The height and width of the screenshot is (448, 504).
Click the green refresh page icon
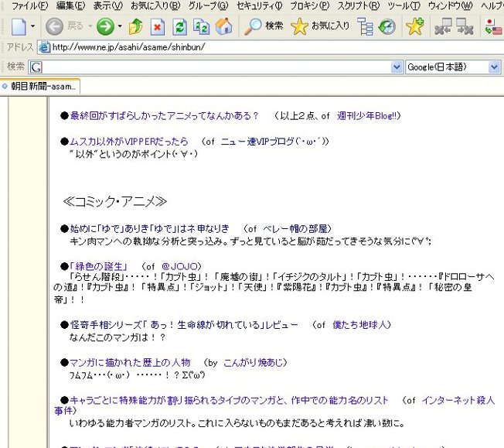179,27
